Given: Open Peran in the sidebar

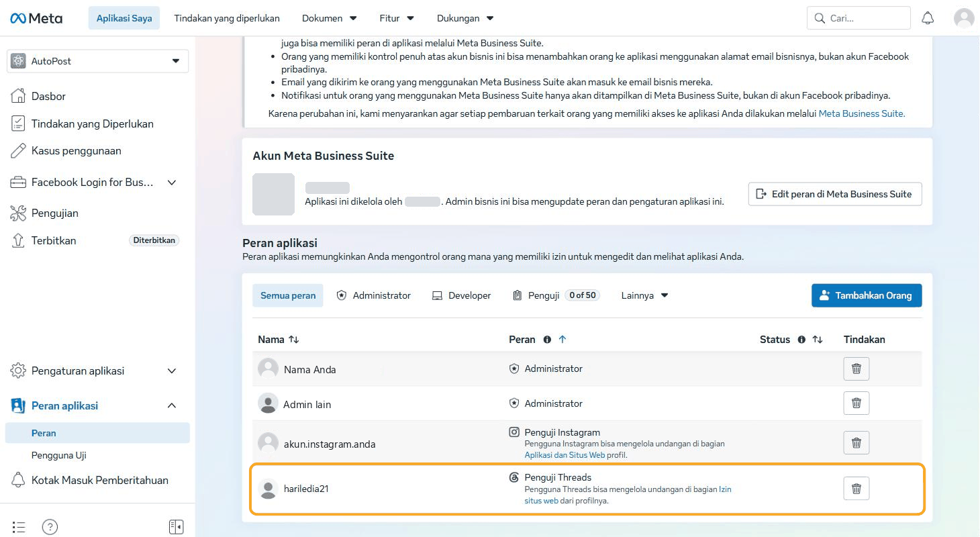Looking at the screenshot, I should tap(97, 433).
